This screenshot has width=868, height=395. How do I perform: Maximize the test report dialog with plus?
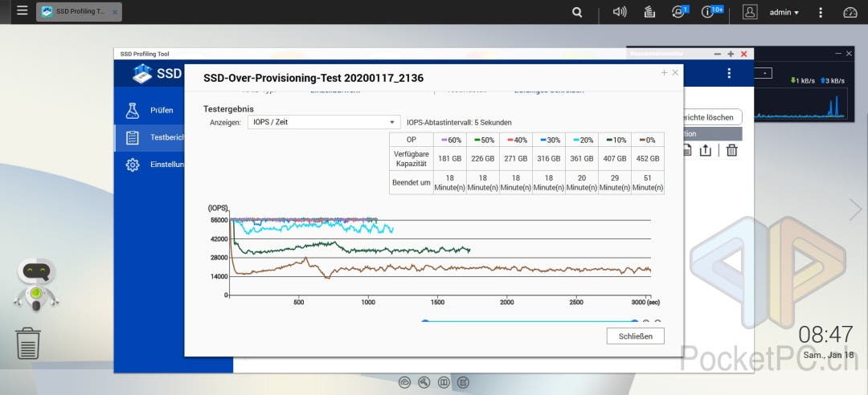pos(665,72)
